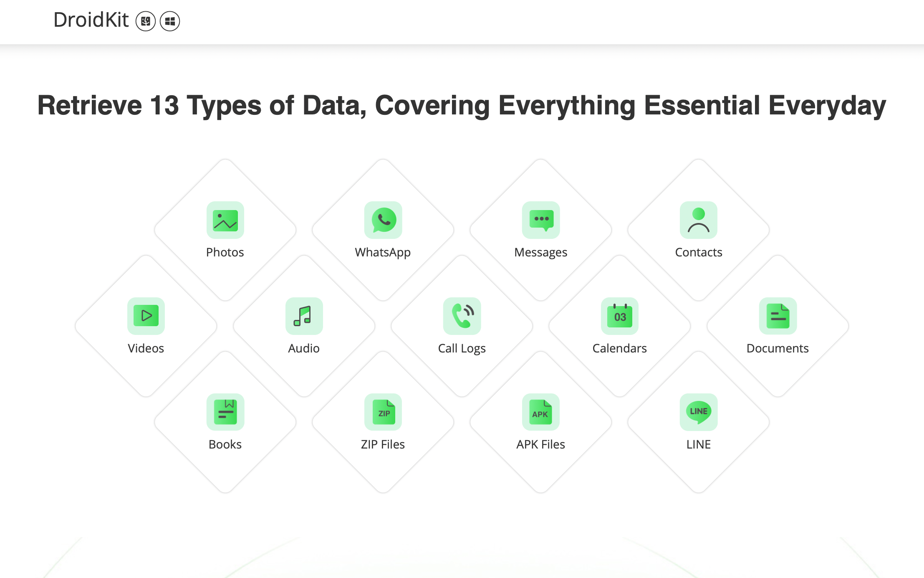Select the Books icon
The image size is (924, 578).
225,412
